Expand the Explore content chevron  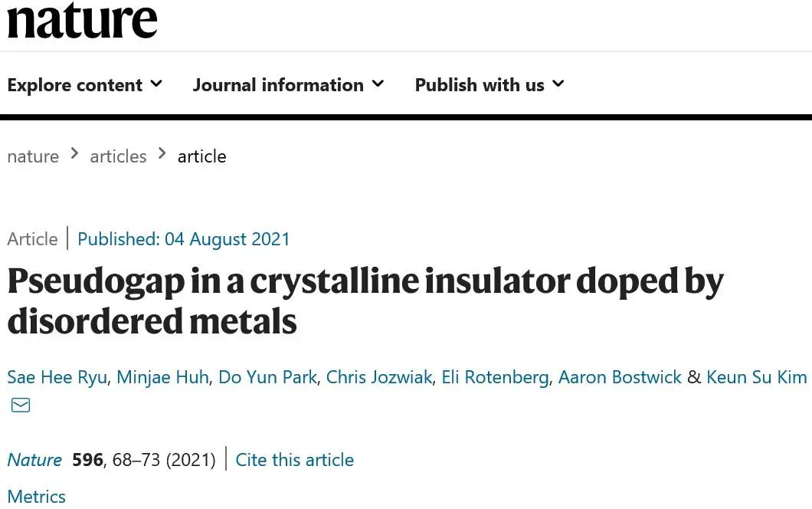click(x=156, y=84)
